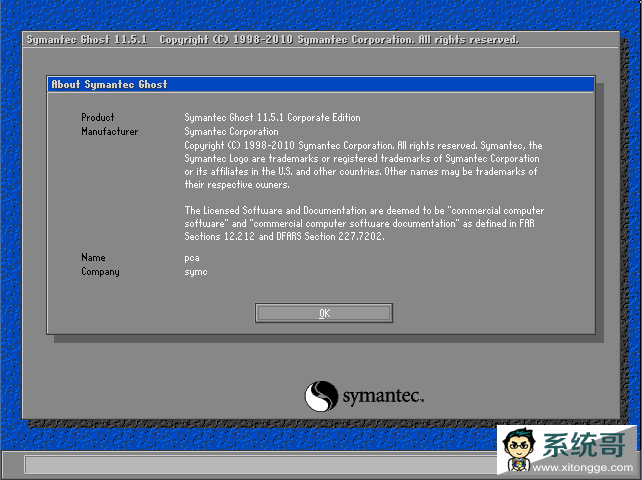The height and width of the screenshot is (480, 642).
Task: Click the 'Symantec Corporation' manufacturer value
Action: tap(231, 131)
